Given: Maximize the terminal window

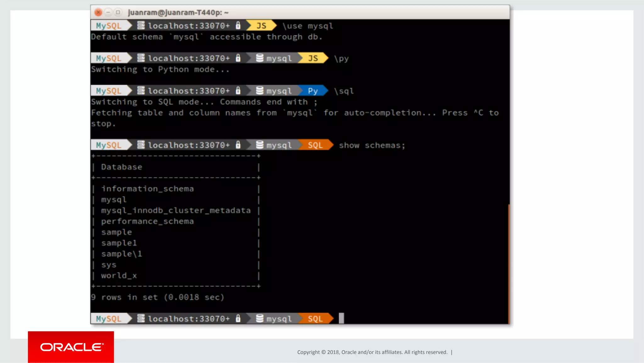Looking at the screenshot, I should 118,12.
